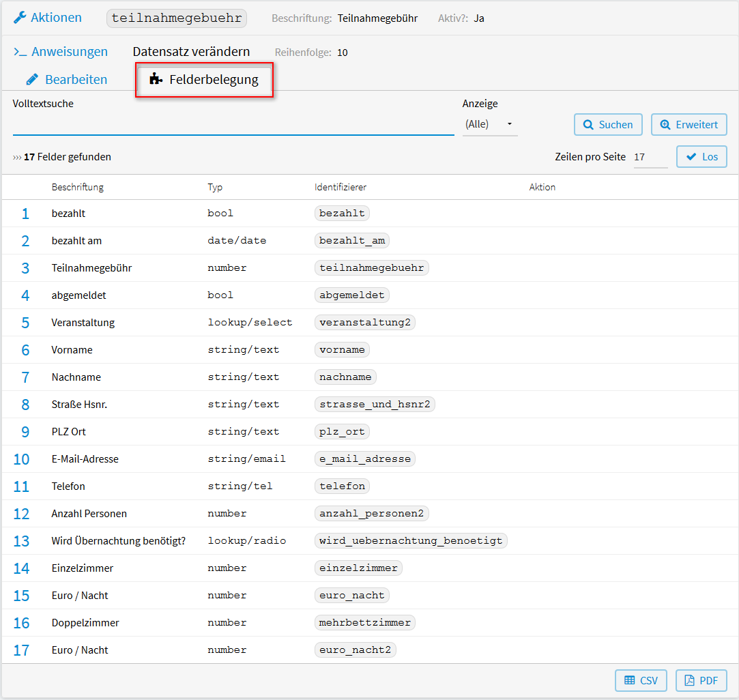Screen dimensions: 739x700
Task: Click the veranstaltung2 identifier tag
Action: tap(365, 323)
